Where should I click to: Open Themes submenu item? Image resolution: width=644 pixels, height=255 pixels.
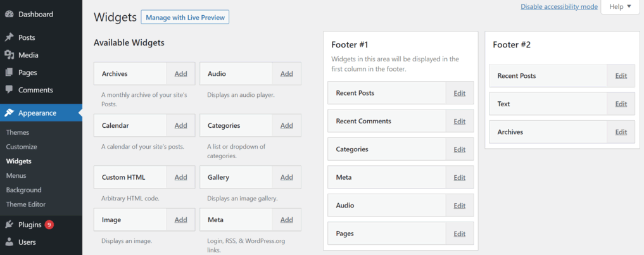[18, 132]
